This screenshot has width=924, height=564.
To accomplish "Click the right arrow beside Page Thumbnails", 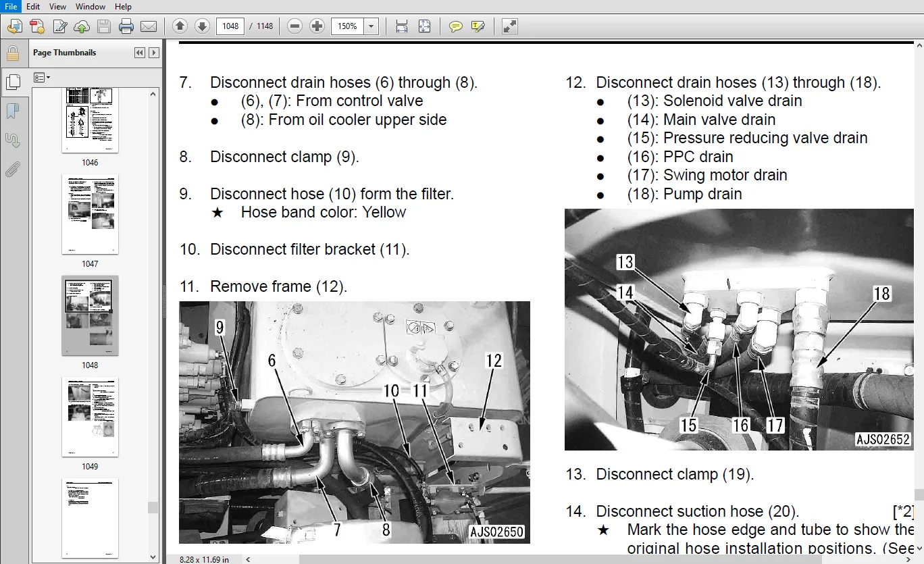I will 154,53.
